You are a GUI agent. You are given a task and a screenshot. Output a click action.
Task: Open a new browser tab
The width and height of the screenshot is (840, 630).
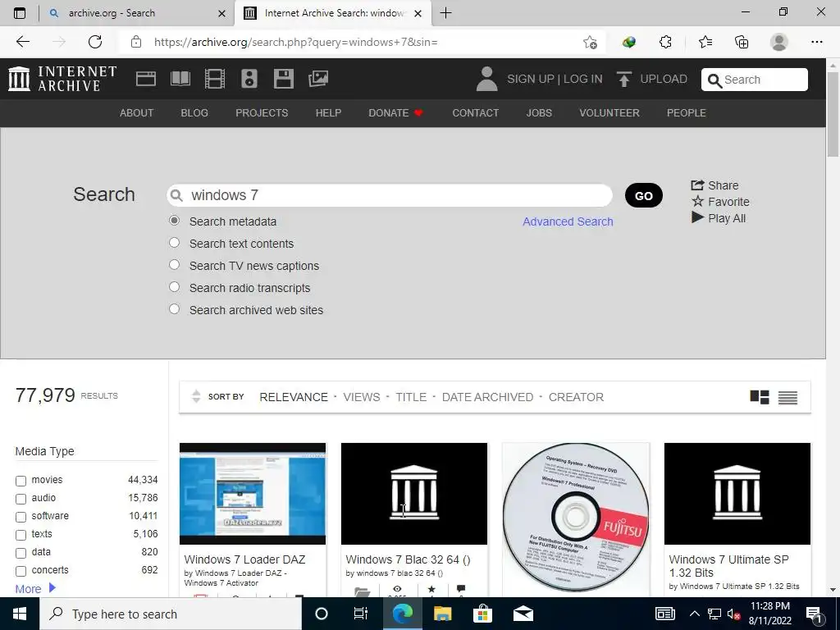pyautogui.click(x=445, y=13)
